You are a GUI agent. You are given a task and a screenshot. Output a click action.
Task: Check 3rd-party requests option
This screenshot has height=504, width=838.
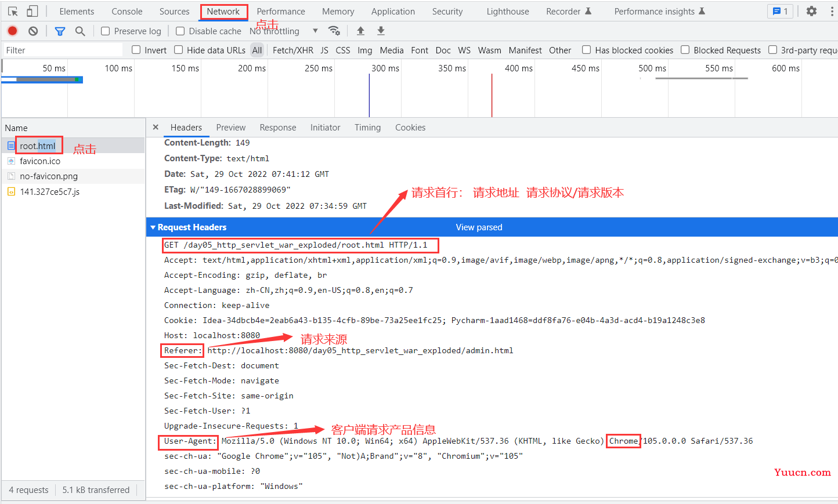pyautogui.click(x=772, y=50)
